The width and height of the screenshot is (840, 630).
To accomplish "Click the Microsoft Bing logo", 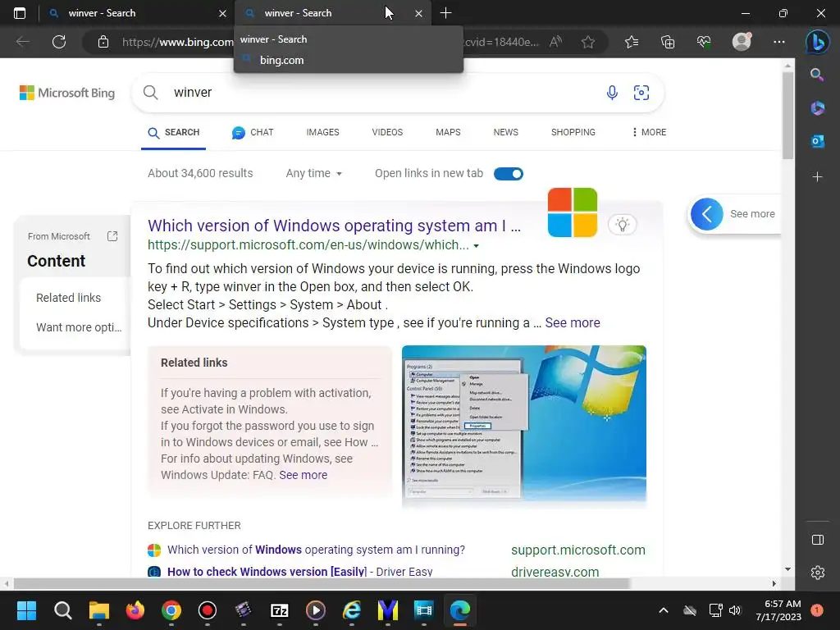I will (x=67, y=94).
